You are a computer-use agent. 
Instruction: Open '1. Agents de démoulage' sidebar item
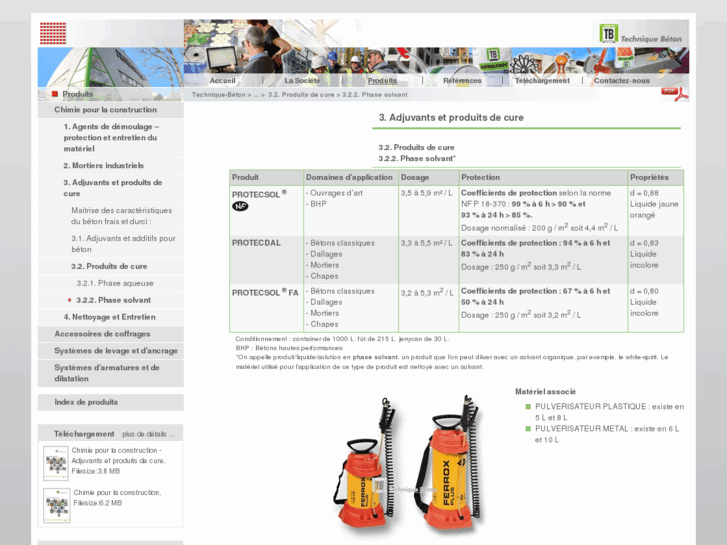pos(110,138)
